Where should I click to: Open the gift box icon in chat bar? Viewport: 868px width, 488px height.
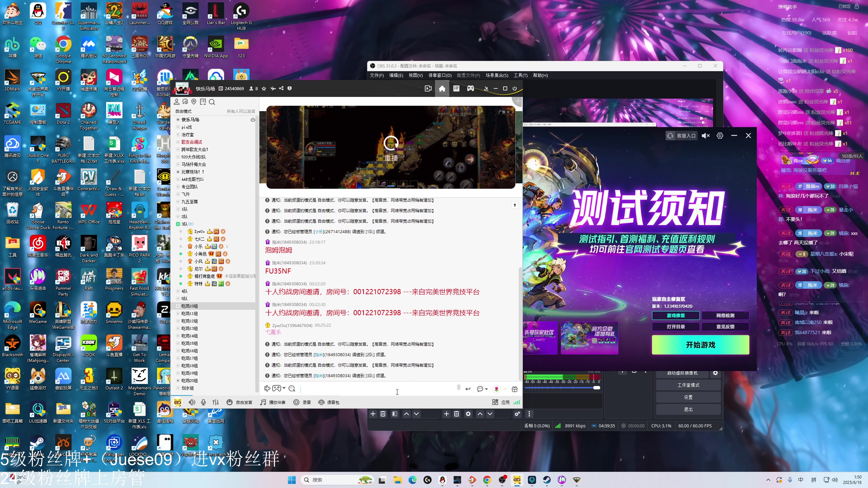[x=515, y=389]
